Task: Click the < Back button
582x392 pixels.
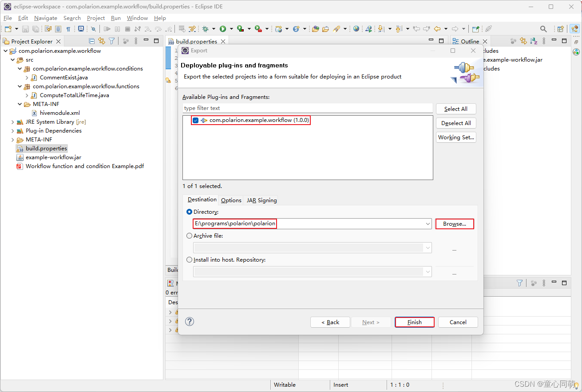Action: (330, 322)
